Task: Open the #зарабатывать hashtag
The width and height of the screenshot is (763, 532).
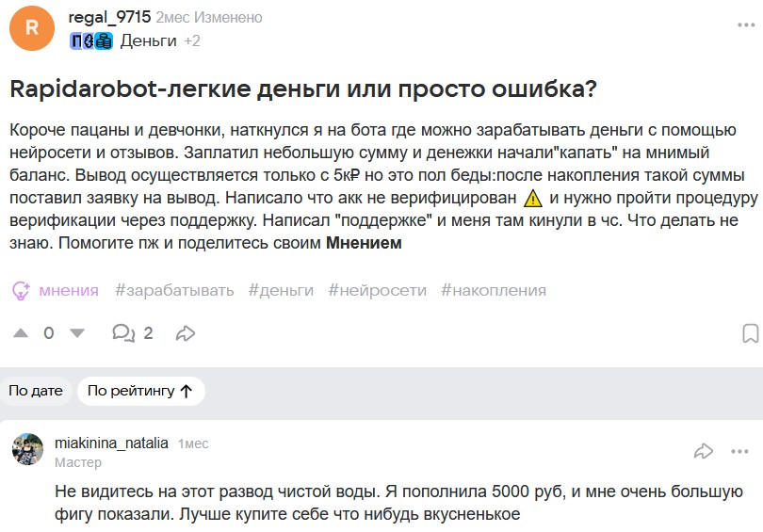Action: point(174,290)
